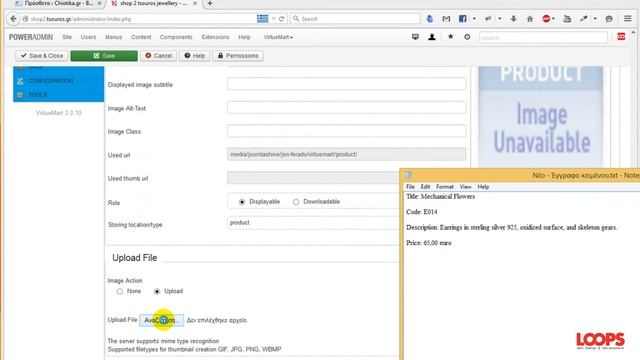Screen dimensions: 640x360
Task: Open Notepad's View menu
Action: tap(465, 187)
